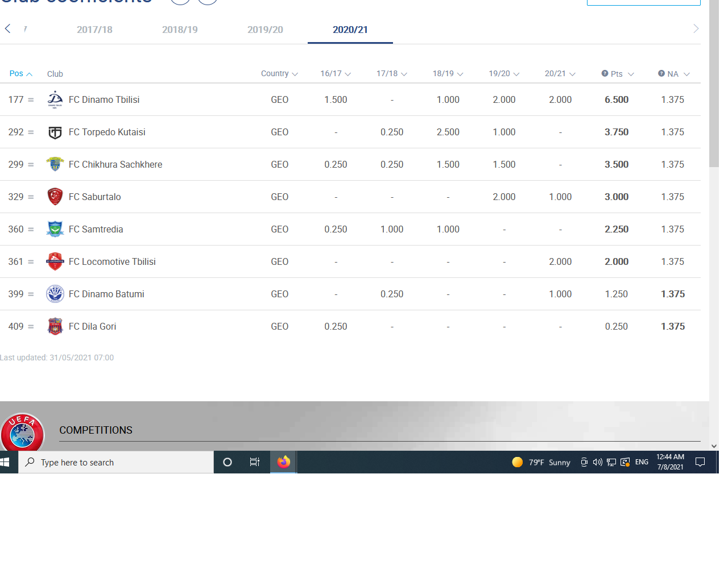Switch to the 2019/20 season tab

[265, 30]
